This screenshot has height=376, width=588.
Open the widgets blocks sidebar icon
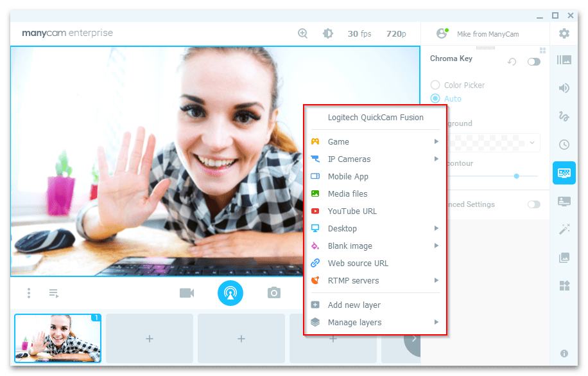(564, 285)
